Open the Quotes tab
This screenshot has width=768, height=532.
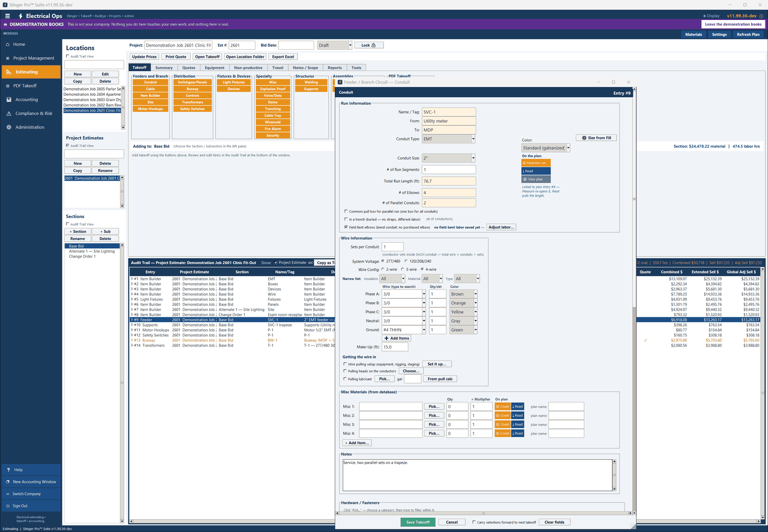click(189, 68)
